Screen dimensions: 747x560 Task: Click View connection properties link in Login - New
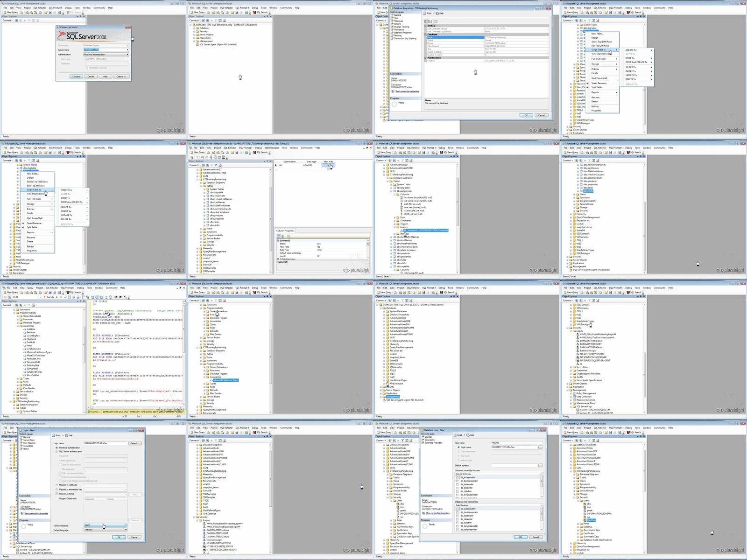pos(36,513)
